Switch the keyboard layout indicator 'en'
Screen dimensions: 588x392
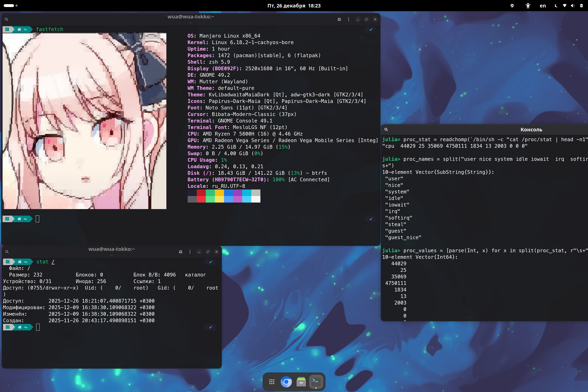coord(542,6)
